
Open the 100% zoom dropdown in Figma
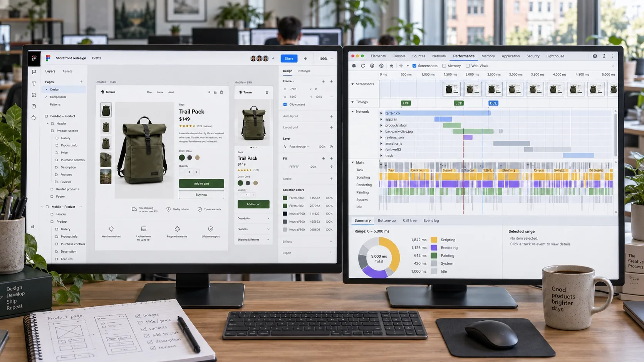click(326, 59)
